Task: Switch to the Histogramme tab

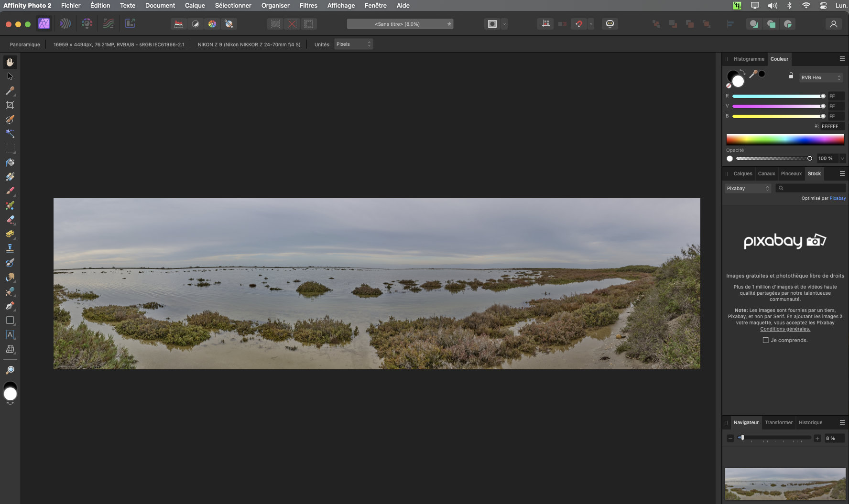Action: (x=749, y=59)
